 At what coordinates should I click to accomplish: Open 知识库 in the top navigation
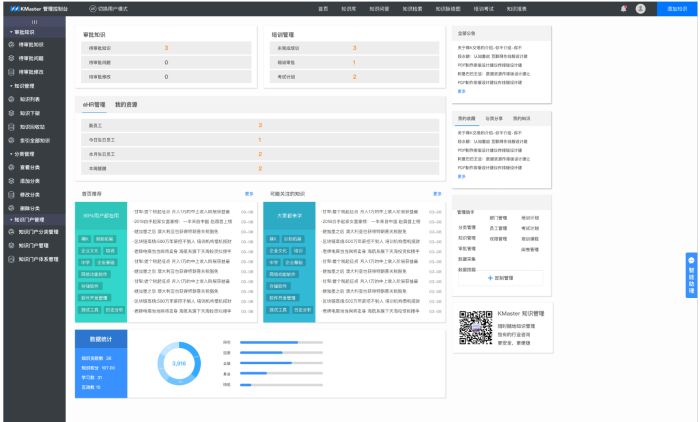click(x=348, y=8)
